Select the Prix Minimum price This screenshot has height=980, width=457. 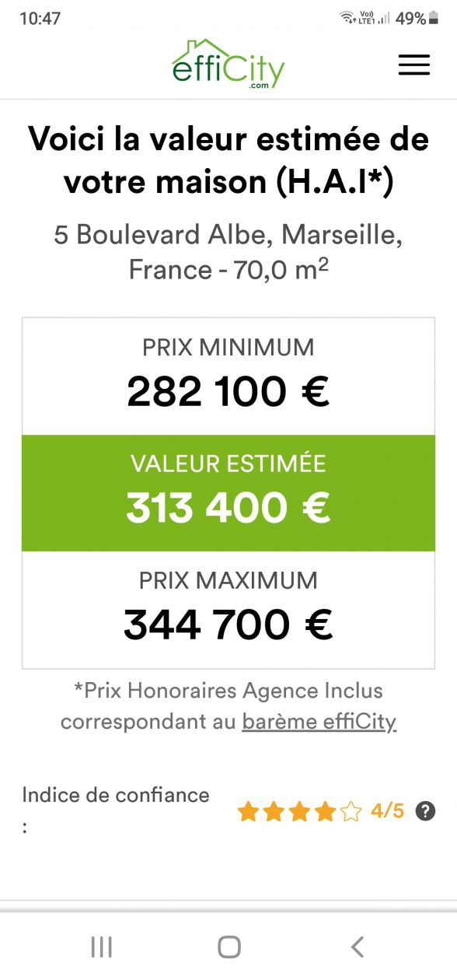tap(228, 392)
